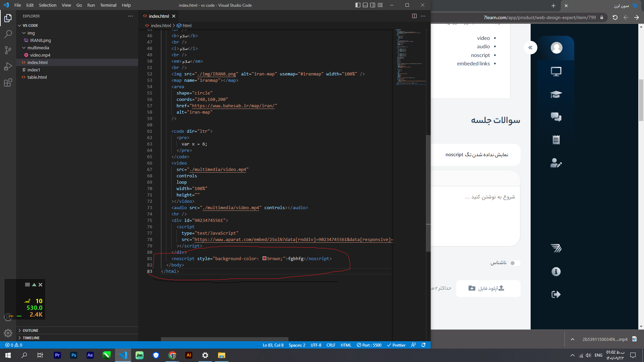Open graduation cap courses icon
The width and height of the screenshot is (644, 362).
point(556,94)
